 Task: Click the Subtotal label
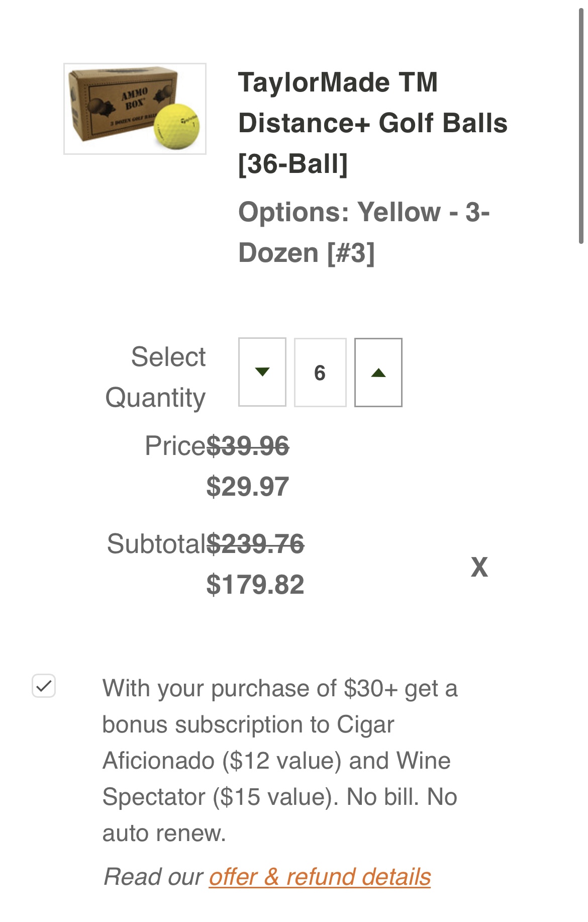(156, 543)
